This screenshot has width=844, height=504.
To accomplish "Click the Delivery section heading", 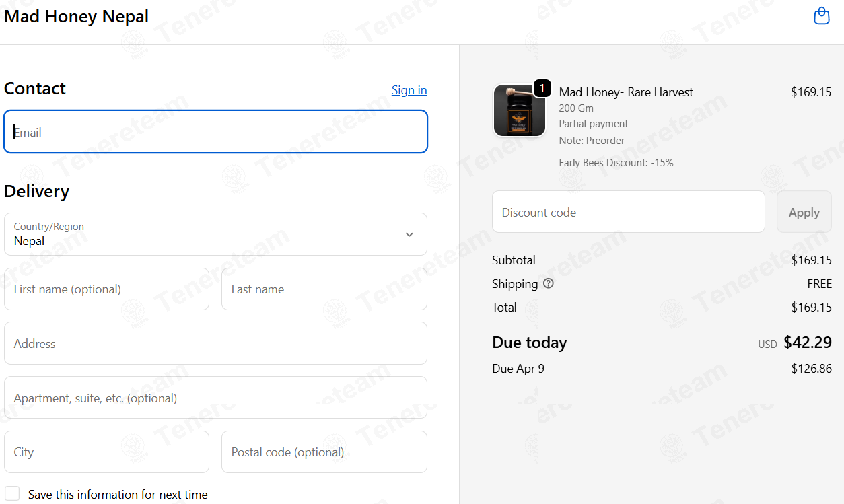I will (36, 192).
